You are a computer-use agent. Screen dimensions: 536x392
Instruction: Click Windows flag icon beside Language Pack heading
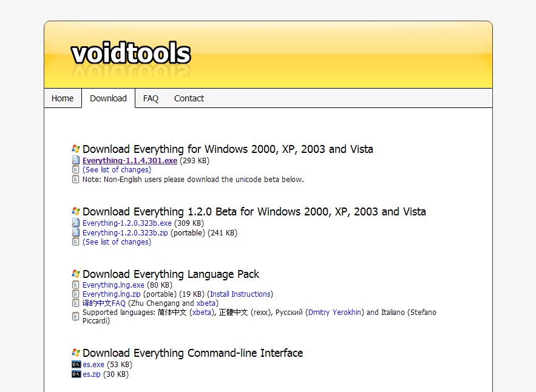click(75, 274)
